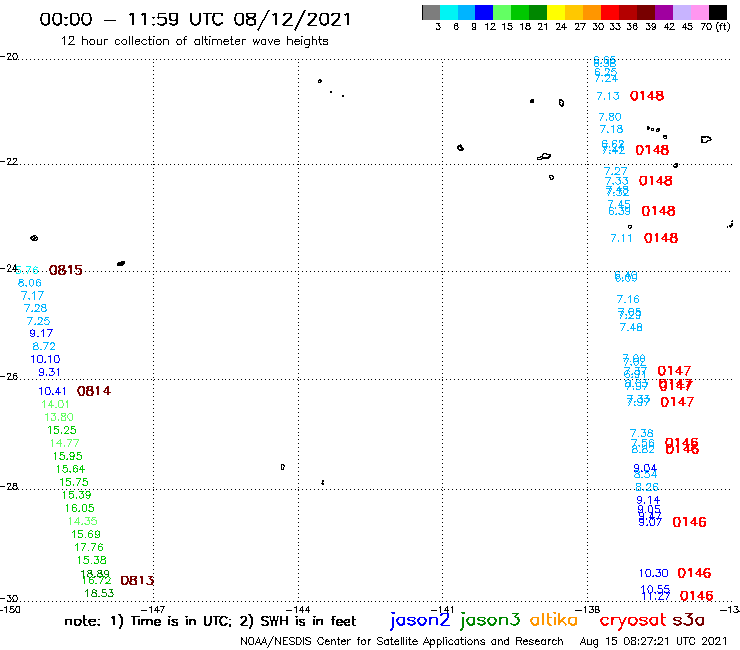Click the wave height value '13.80'
The height and width of the screenshot is (650, 740).
point(59,417)
